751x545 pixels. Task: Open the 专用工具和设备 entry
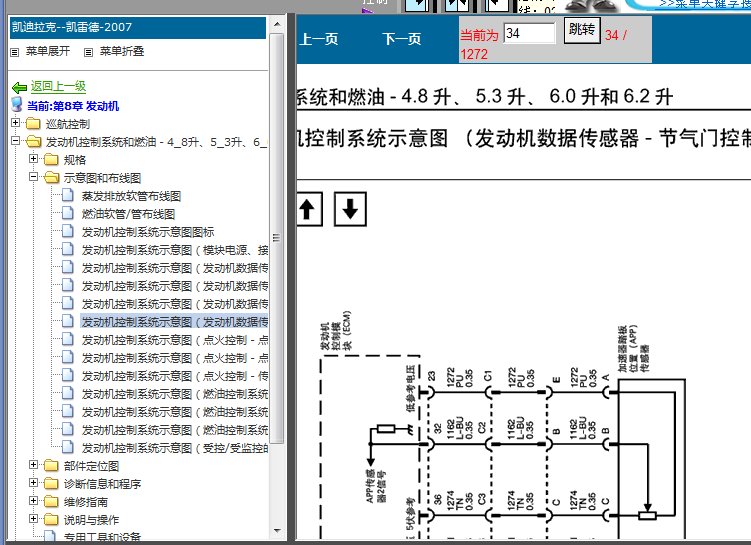[102, 537]
